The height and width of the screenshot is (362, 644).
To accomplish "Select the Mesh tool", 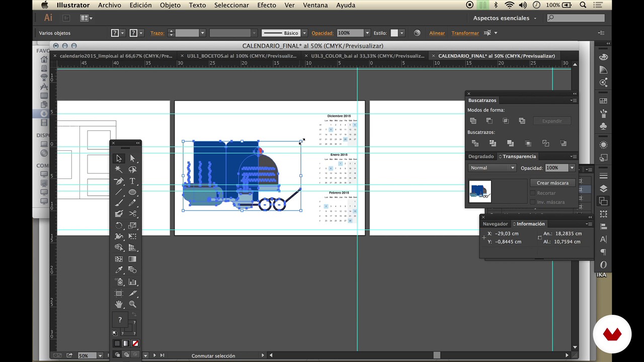I will point(119,259).
